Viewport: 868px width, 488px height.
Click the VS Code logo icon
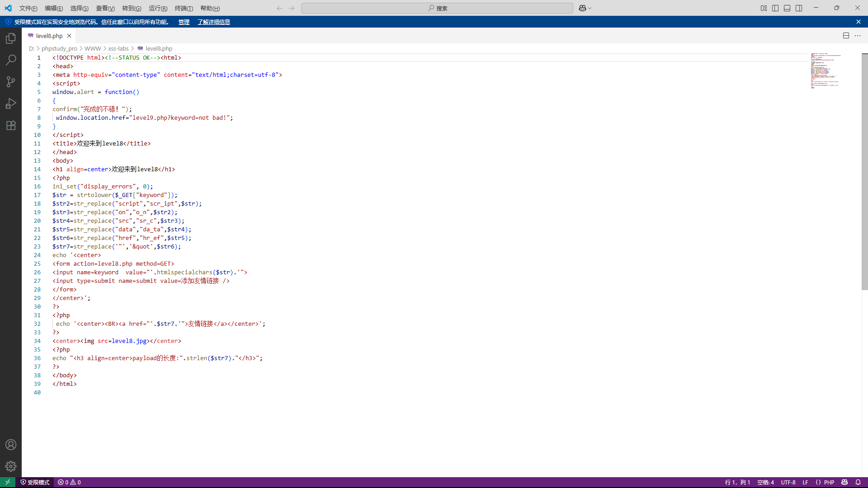[x=8, y=8]
